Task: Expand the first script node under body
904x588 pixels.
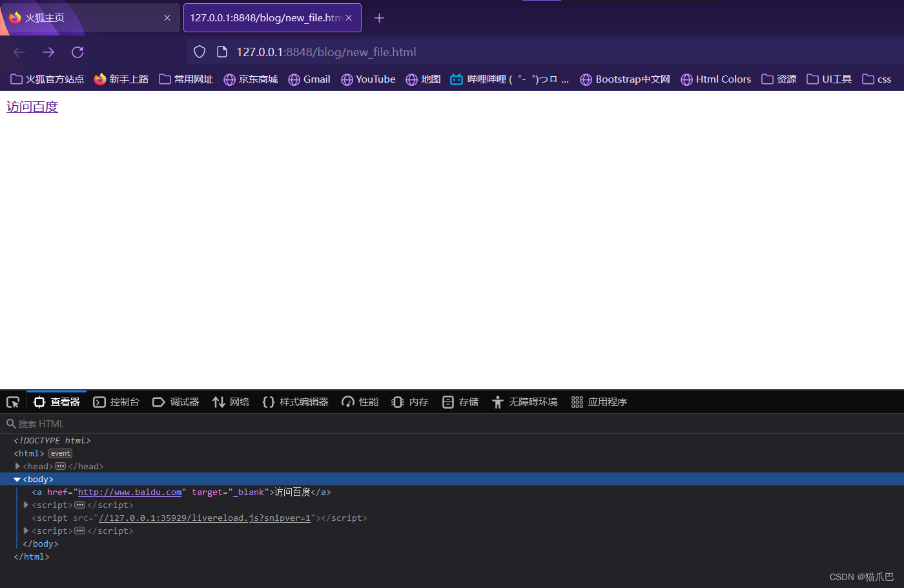Action: tap(26, 505)
